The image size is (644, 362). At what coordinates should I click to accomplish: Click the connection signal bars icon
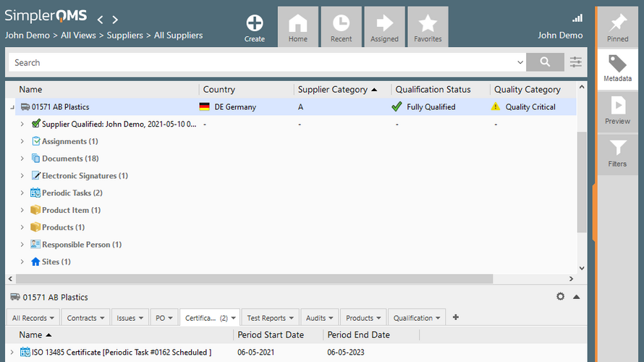577,18
